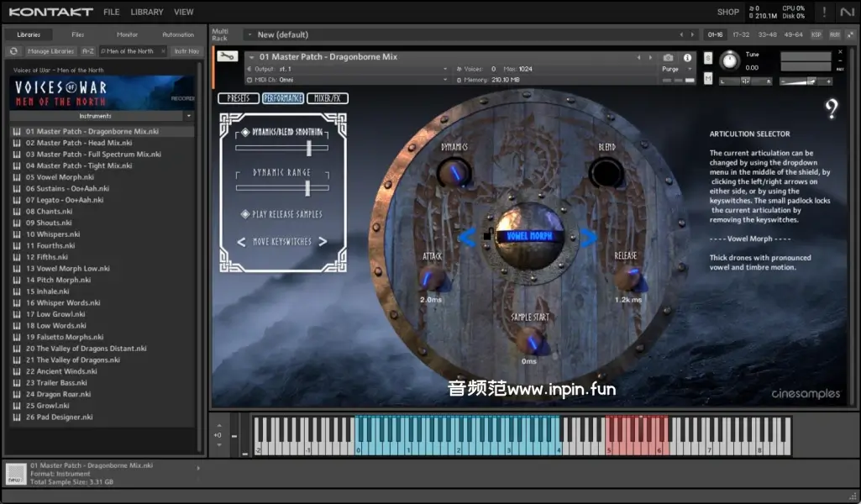Click the padlock to lock articulation
The height and width of the screenshot is (504, 861).
click(x=487, y=235)
